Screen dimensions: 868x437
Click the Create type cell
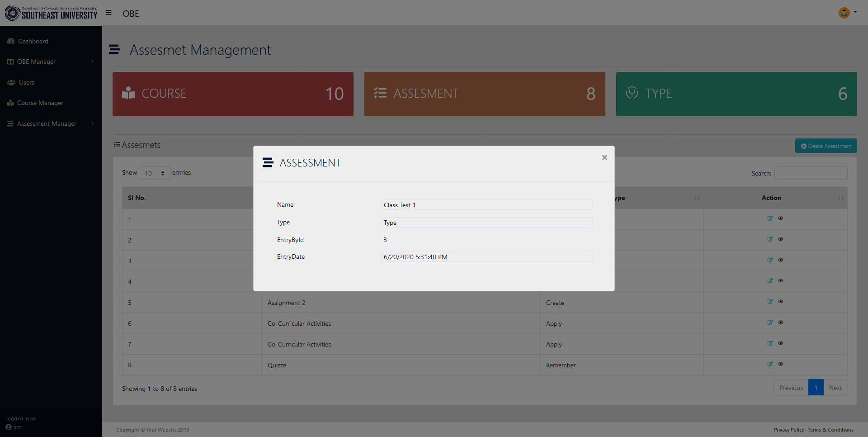pyautogui.click(x=622, y=303)
